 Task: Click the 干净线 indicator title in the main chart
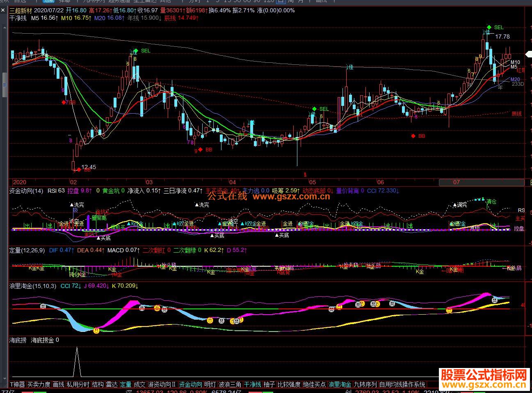(18, 18)
